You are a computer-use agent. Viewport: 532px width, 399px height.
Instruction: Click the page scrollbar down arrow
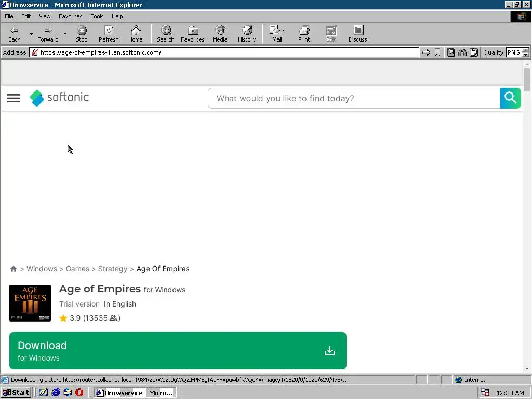pyautogui.click(x=527, y=369)
